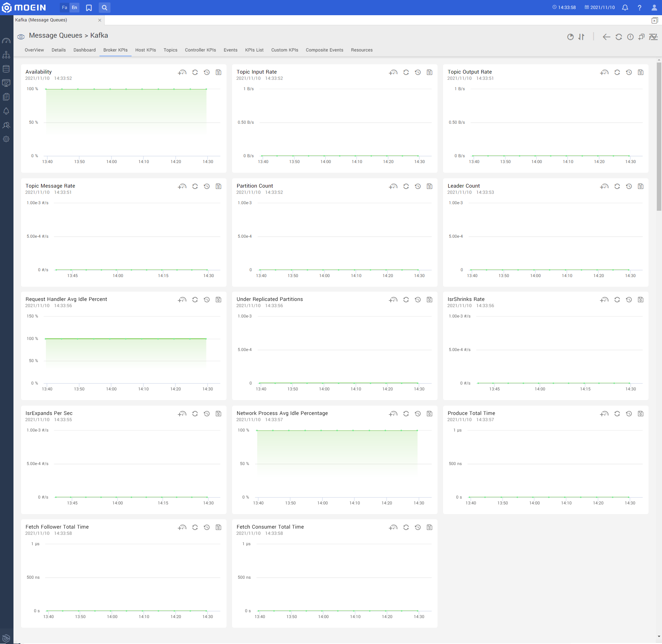Open alerts bell icon in left sidebar

click(x=6, y=111)
